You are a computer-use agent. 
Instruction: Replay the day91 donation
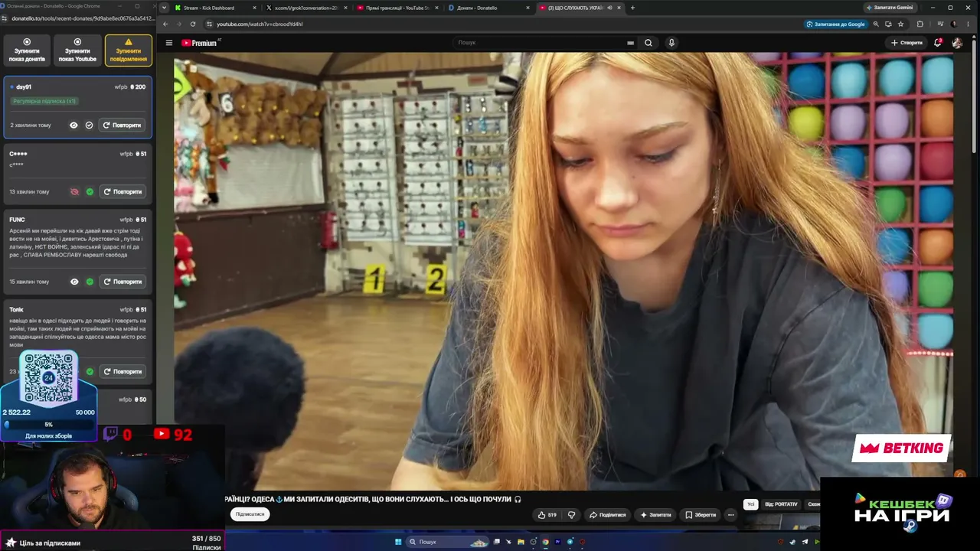coord(122,125)
